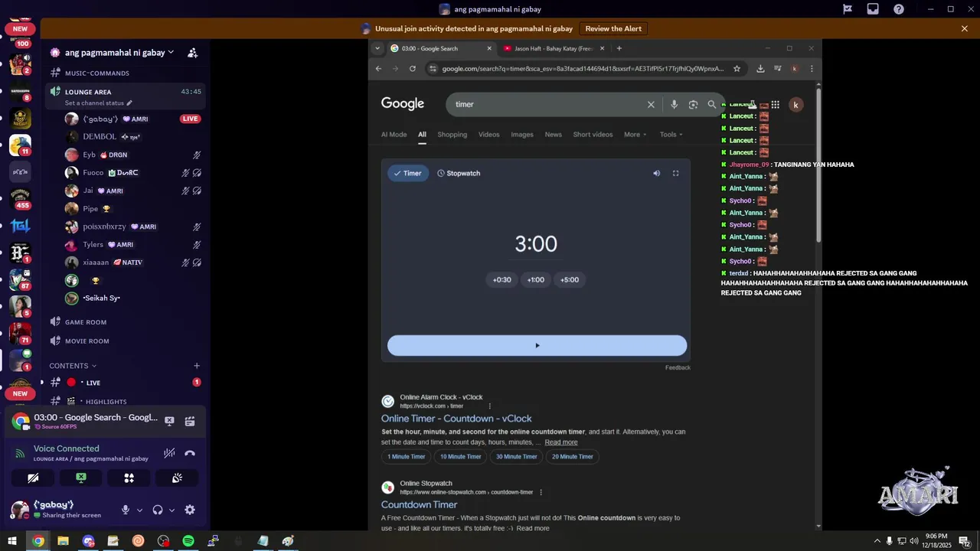Toggle noise suppression waveform icon
Viewport: 980px width, 551px height.
169,453
